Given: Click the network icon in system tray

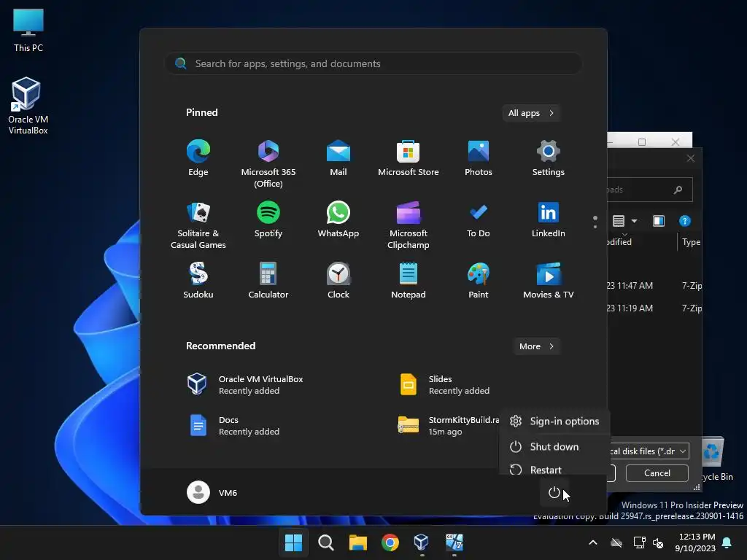Looking at the screenshot, I should click(639, 542).
